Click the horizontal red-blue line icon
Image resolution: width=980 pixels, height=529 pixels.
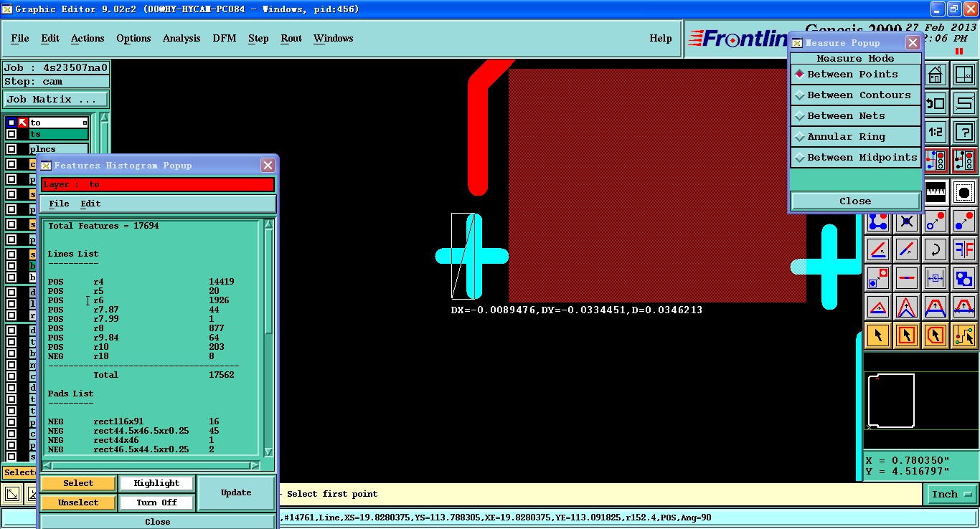pos(907,278)
